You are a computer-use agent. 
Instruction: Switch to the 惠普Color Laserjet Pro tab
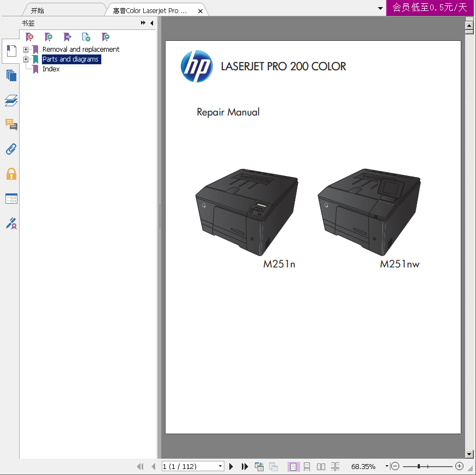(150, 11)
